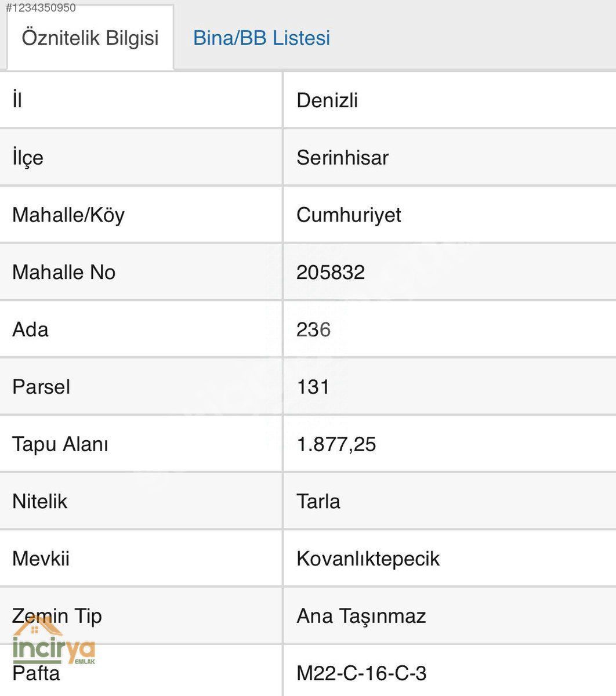Click the İlçe row label
Image resolution: width=616 pixels, height=696 pixels.
click(x=28, y=158)
